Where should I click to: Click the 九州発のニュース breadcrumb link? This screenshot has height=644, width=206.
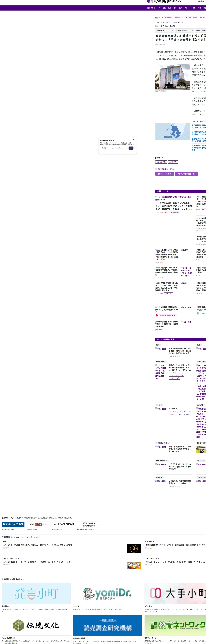tap(177, 22)
